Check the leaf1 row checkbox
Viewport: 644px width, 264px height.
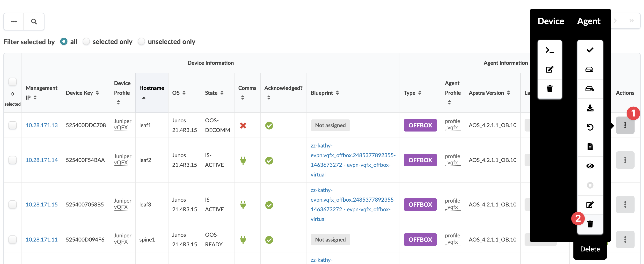(x=13, y=125)
